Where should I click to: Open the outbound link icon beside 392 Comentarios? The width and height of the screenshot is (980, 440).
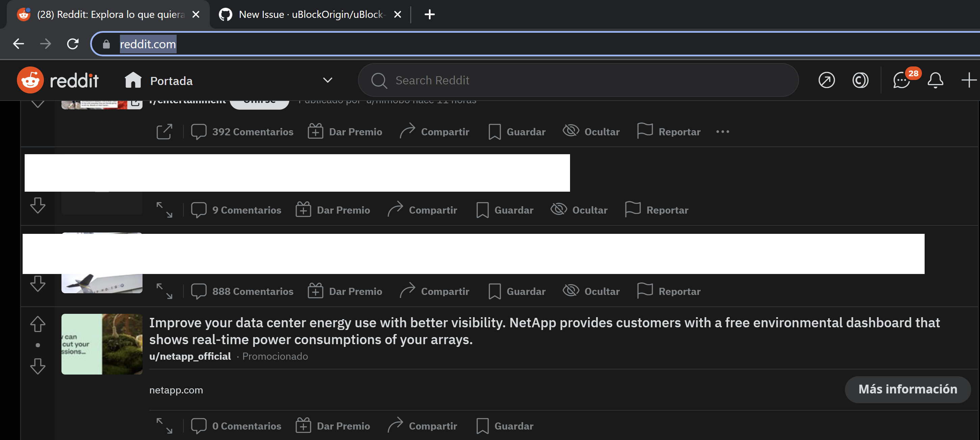[164, 132]
